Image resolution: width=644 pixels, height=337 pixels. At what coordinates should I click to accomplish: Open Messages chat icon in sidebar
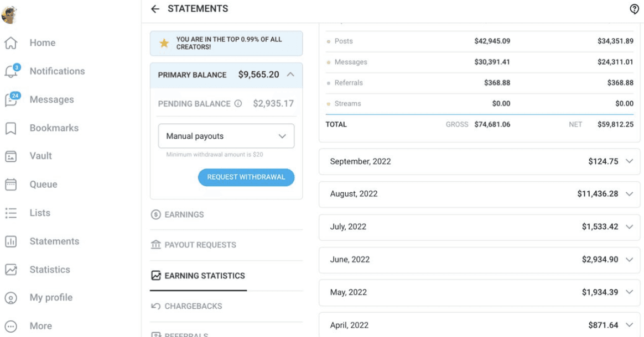[11, 99]
